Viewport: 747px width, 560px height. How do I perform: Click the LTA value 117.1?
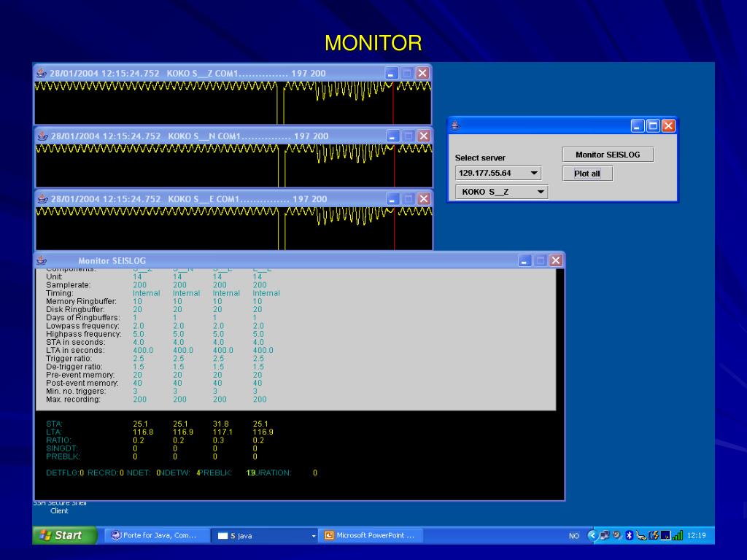tap(222, 432)
